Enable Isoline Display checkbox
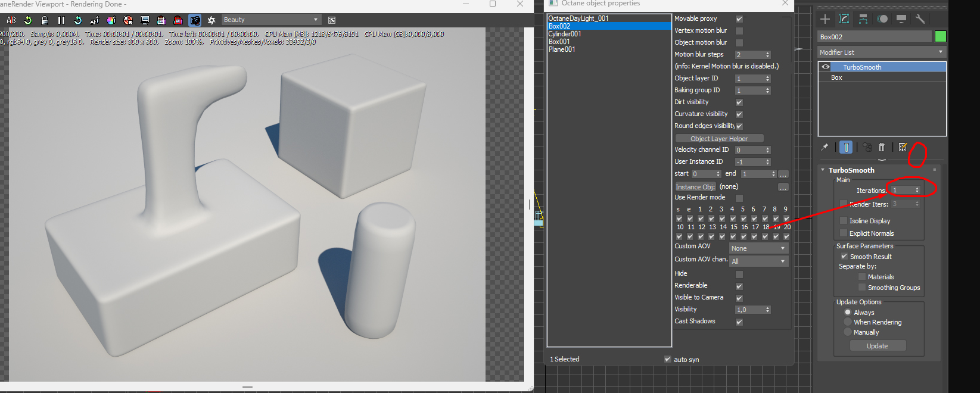 [x=844, y=220]
